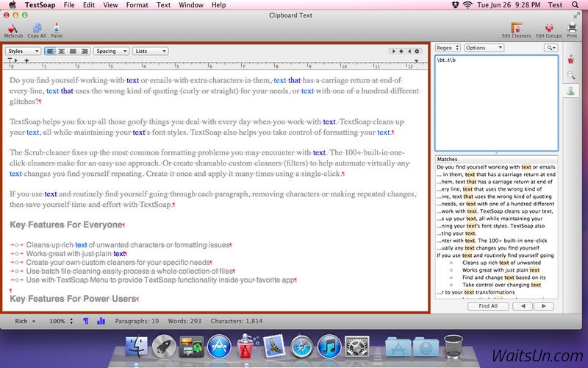Click the "Key Features For Everyone" heading
Viewport: 588px width, 368px height.
pyautogui.click(x=66, y=224)
